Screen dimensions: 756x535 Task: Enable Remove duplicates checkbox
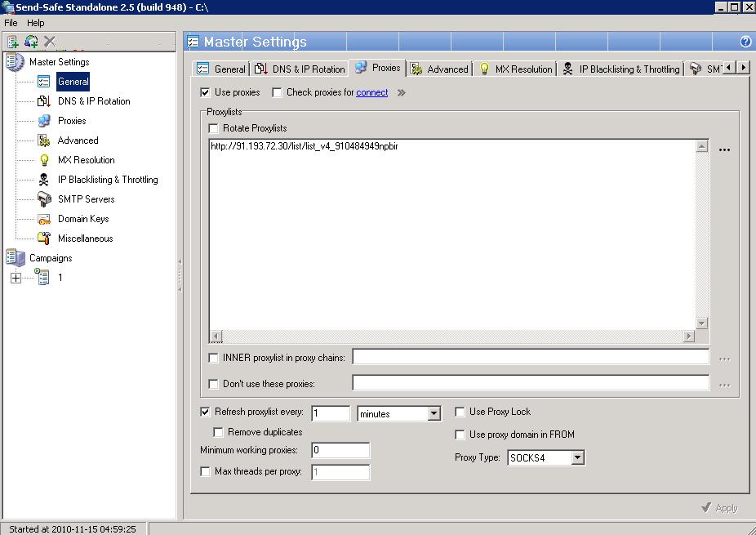(218, 432)
